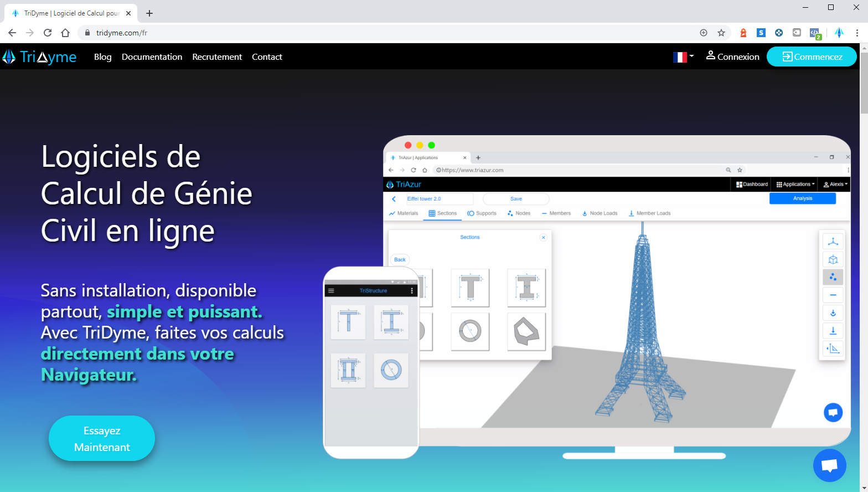
Task: Click the polygon section icon in the mockup
Action: click(x=526, y=331)
